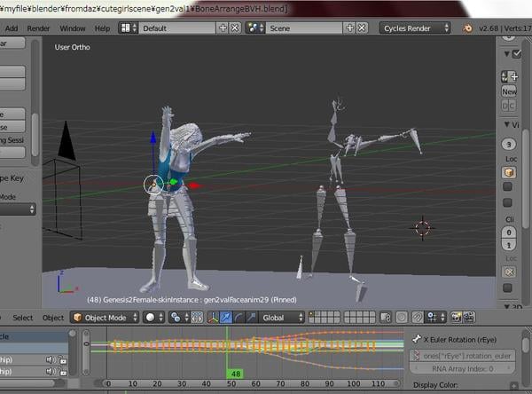Toggle the first hip channel lock icon
This screenshot has width=532, height=394.
64,359
